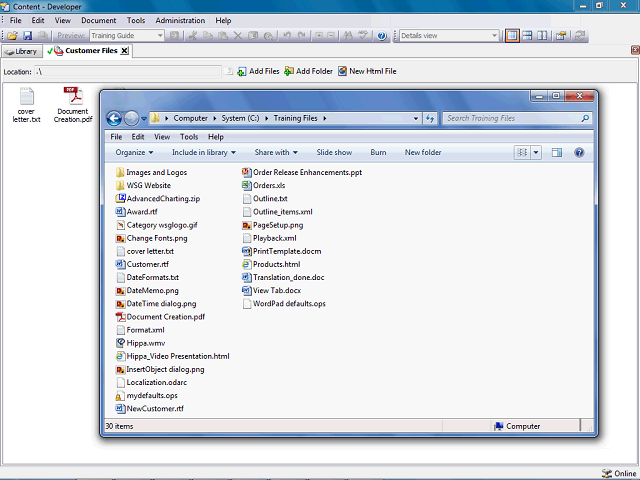This screenshot has height=480, width=640.
Task: Click the Redo arrow icon
Action: tap(302, 36)
